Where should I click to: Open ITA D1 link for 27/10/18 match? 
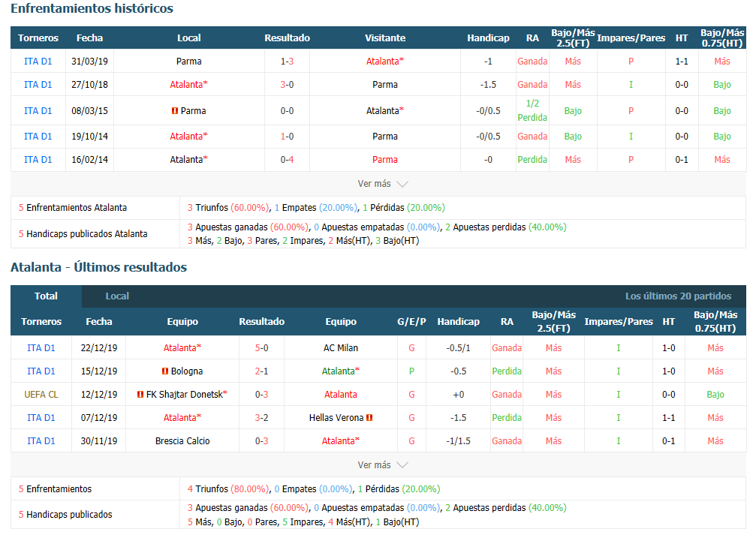coord(38,84)
